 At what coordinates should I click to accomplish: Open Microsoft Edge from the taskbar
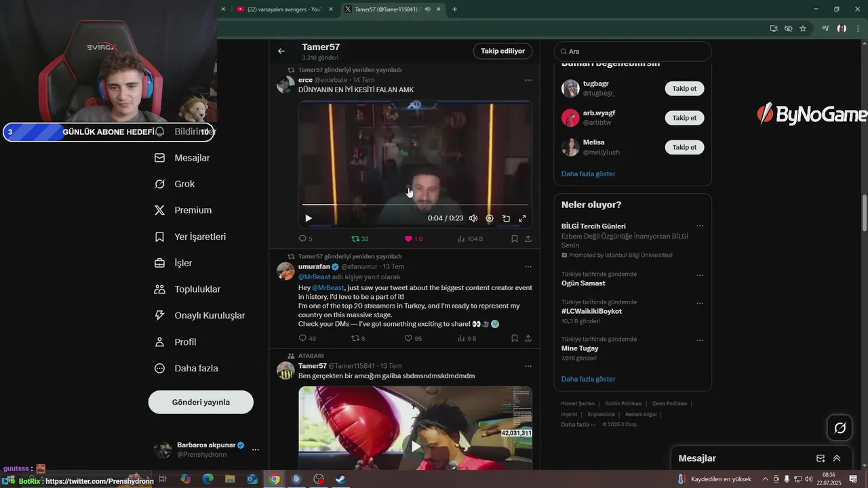point(208,479)
